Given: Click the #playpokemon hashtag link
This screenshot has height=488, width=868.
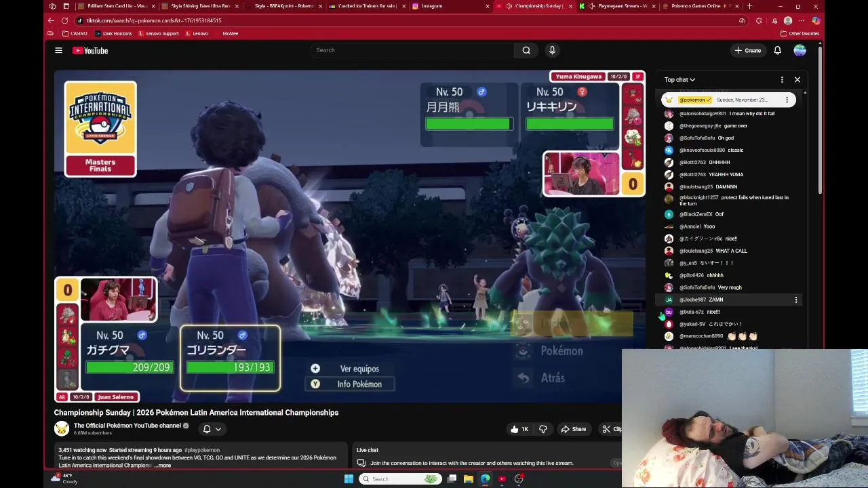Looking at the screenshot, I should 201,450.
